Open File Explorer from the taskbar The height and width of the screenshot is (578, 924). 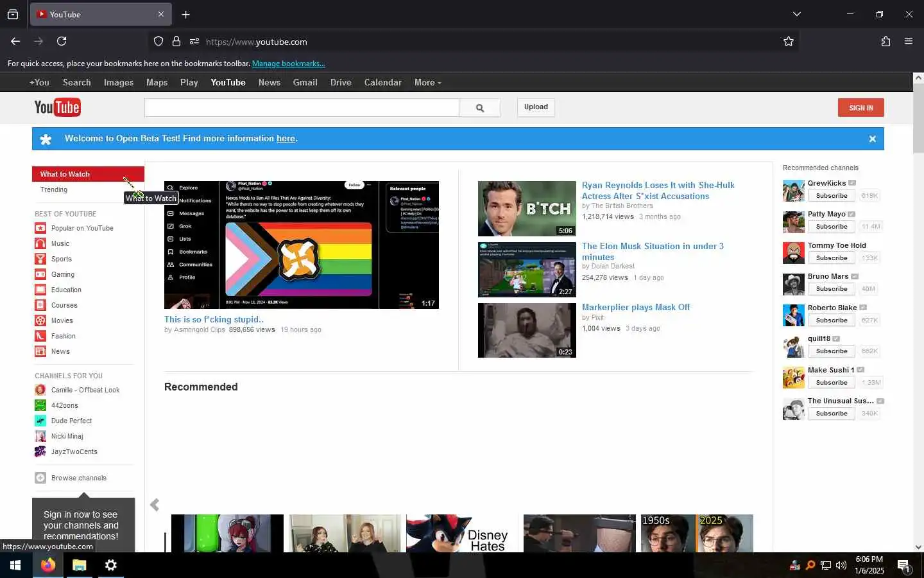79,565
